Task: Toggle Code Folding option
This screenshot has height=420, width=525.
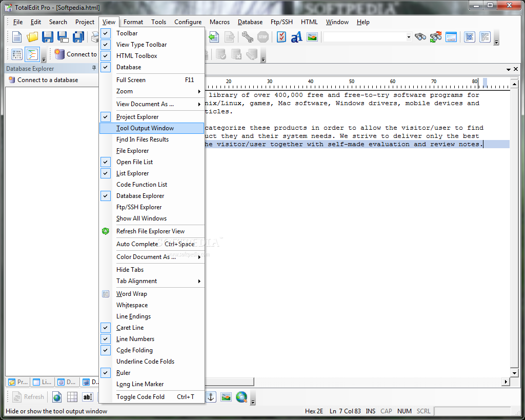Action: [x=152, y=350]
